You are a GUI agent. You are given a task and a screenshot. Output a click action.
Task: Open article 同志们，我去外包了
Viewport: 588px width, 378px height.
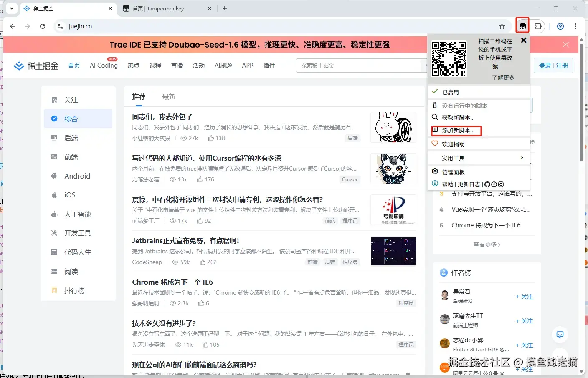coord(162,117)
